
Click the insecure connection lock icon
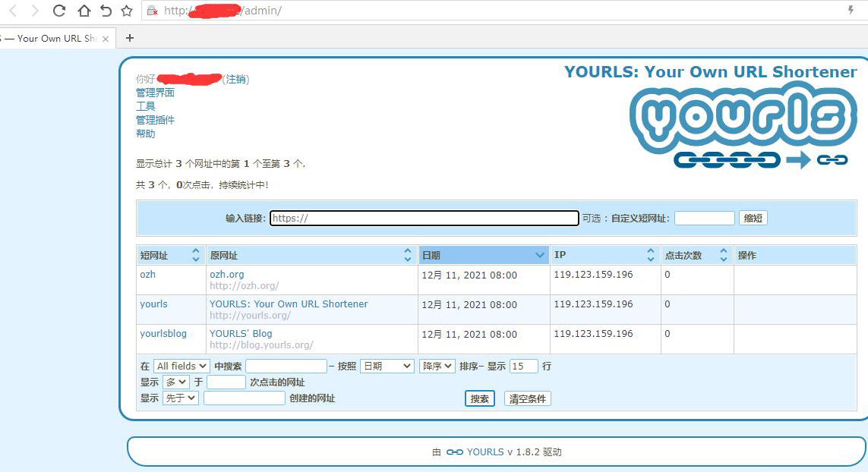click(152, 11)
